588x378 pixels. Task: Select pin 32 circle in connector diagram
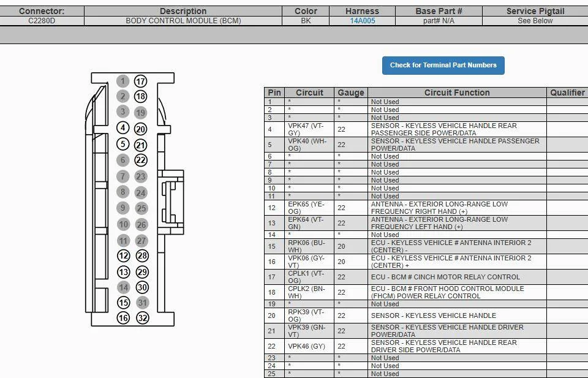pyautogui.click(x=142, y=318)
